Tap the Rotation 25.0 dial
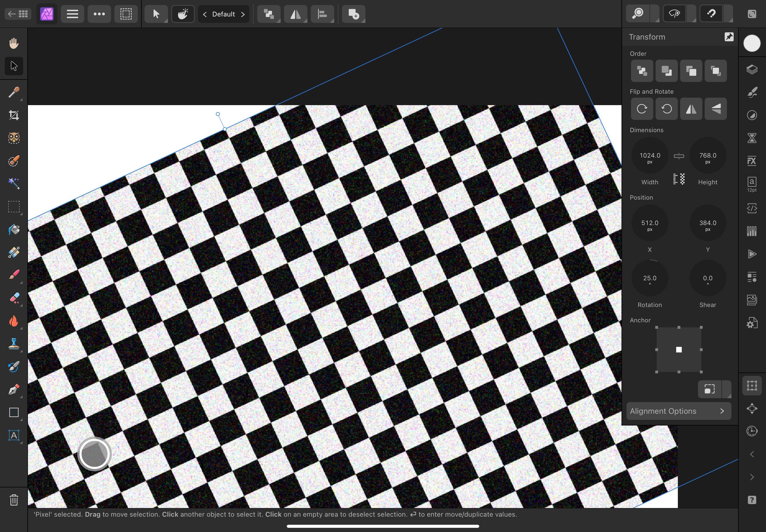The width and height of the screenshot is (766, 532). pyautogui.click(x=650, y=278)
